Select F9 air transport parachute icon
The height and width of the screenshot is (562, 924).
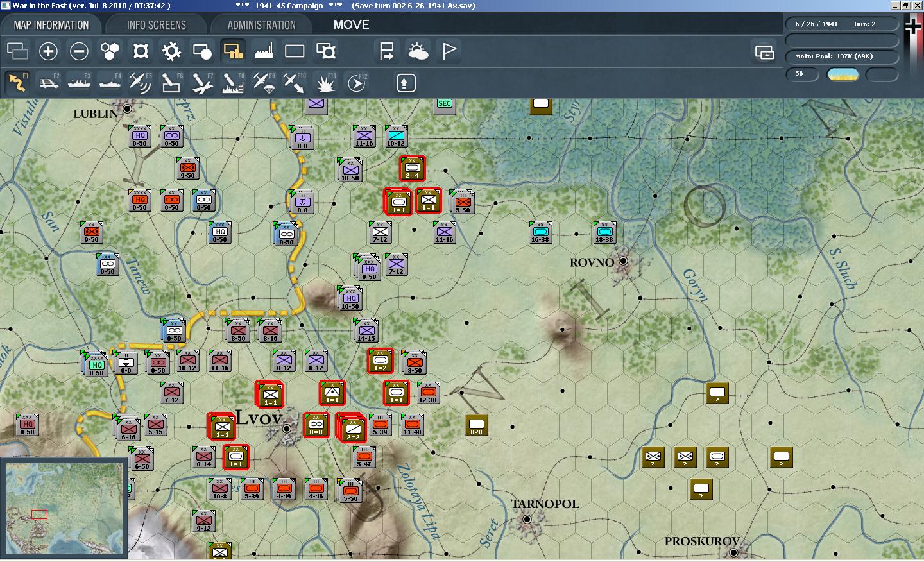pos(264,83)
